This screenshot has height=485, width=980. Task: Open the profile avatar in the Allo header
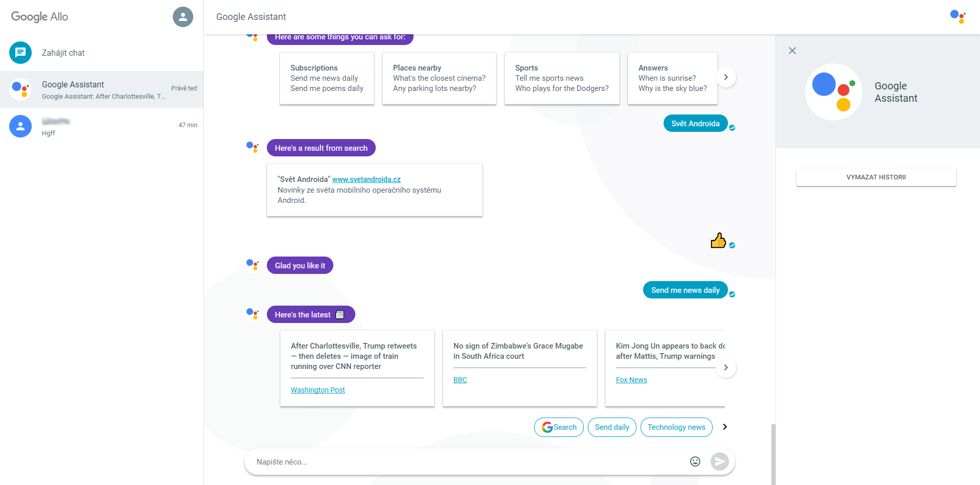(183, 17)
